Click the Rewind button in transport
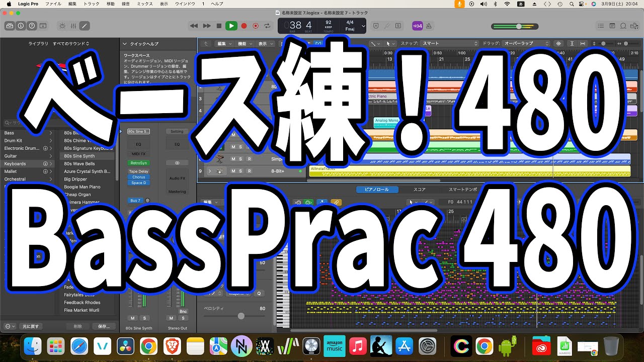The width and height of the screenshot is (644, 362). (x=194, y=26)
